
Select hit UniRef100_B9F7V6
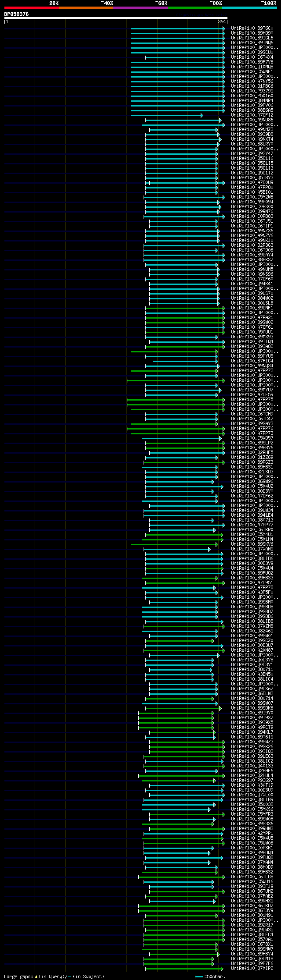[252, 62]
